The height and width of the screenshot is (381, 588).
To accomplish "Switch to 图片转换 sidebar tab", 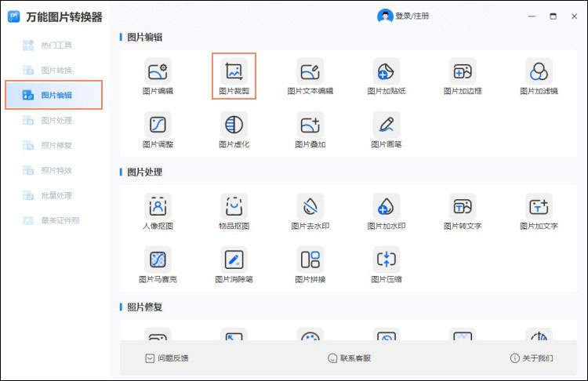I will point(53,70).
